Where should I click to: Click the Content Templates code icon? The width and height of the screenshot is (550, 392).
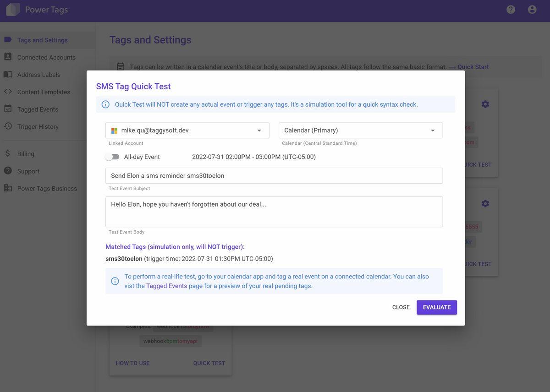tap(8, 91)
